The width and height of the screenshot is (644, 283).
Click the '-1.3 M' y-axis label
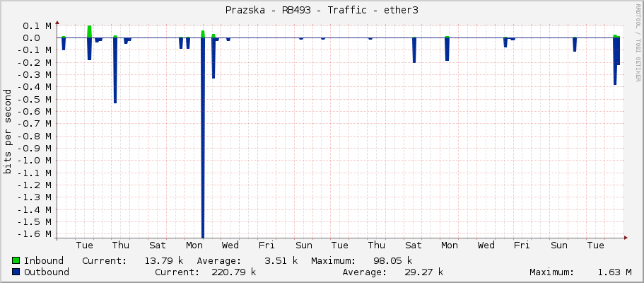click(x=34, y=197)
